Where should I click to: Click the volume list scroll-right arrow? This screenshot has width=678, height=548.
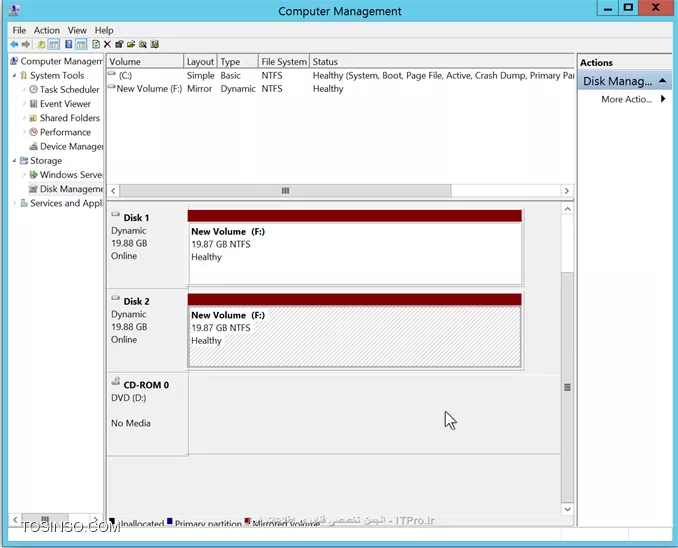click(x=566, y=191)
